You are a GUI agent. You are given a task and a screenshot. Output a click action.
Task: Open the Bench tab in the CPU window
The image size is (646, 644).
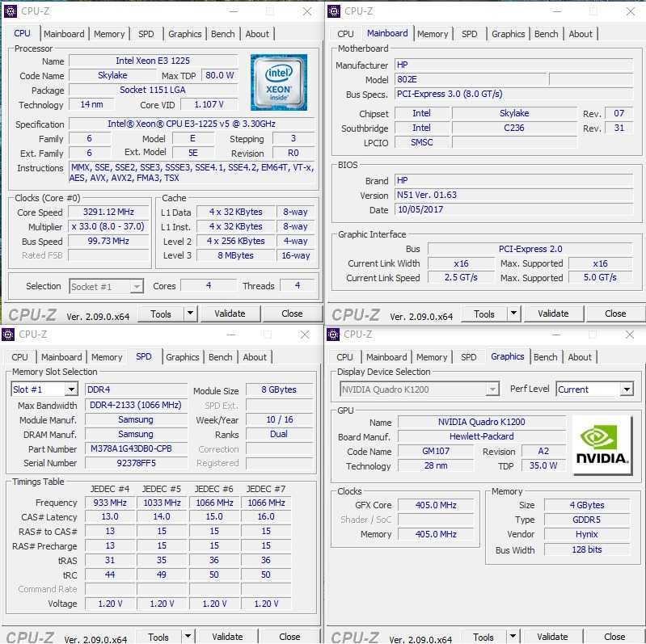[223, 34]
